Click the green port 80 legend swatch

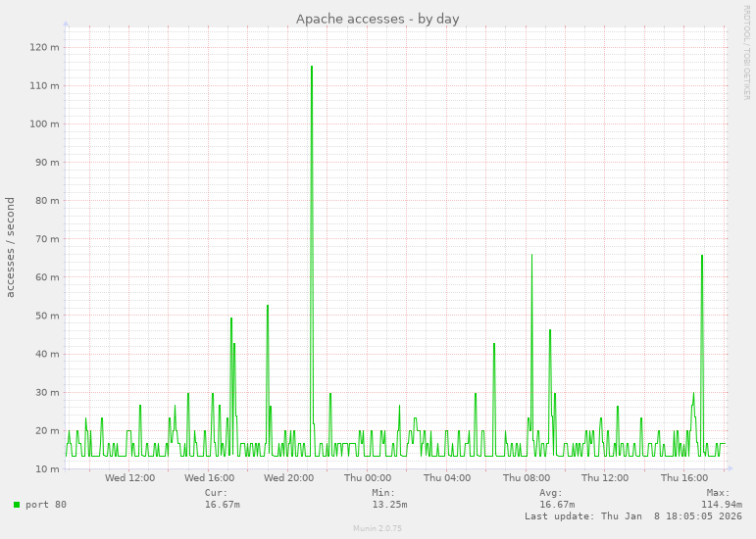(17, 505)
